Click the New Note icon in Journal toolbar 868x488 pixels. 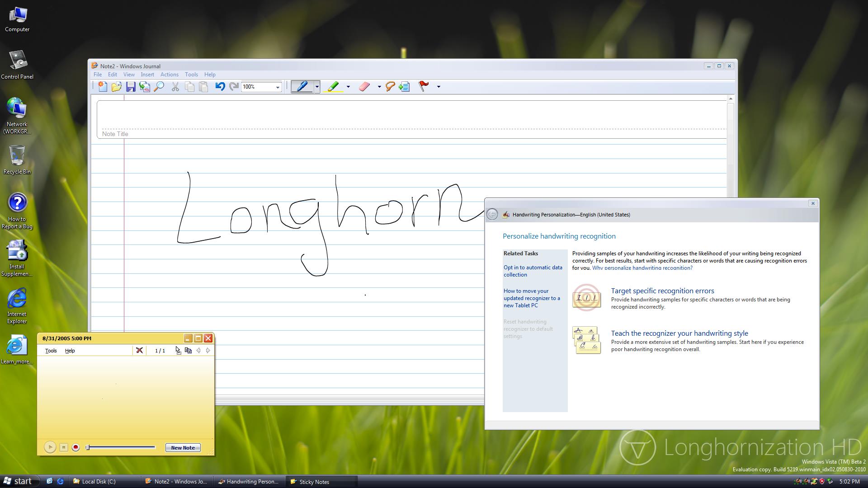(x=103, y=87)
